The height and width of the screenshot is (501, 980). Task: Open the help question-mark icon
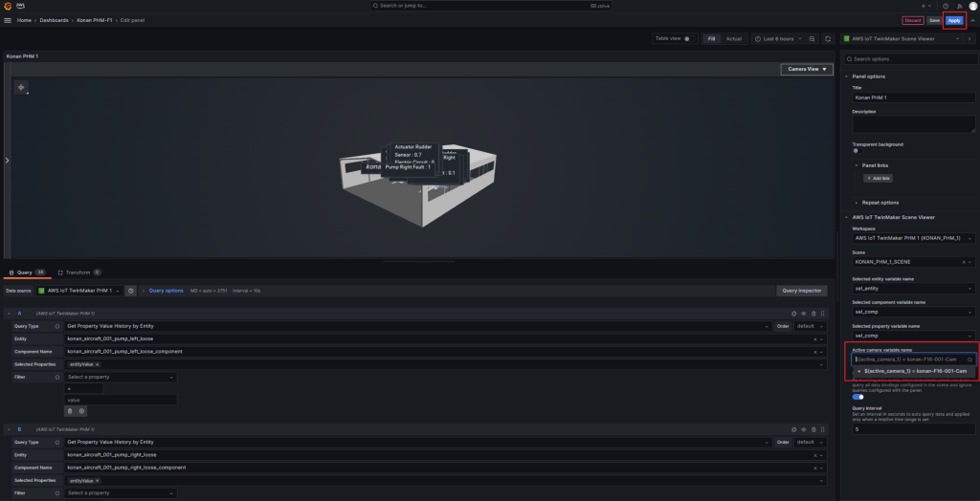946,6
